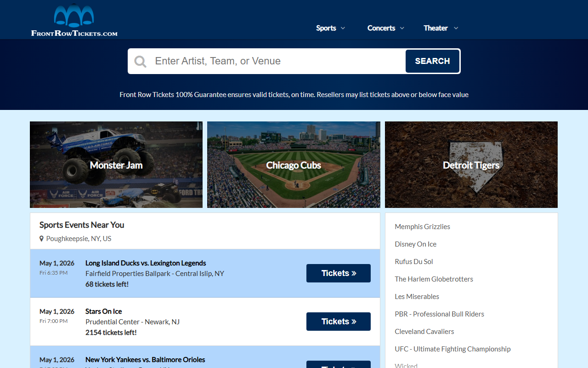Click the 'Fri 6:35 PM' time text

[x=53, y=273]
